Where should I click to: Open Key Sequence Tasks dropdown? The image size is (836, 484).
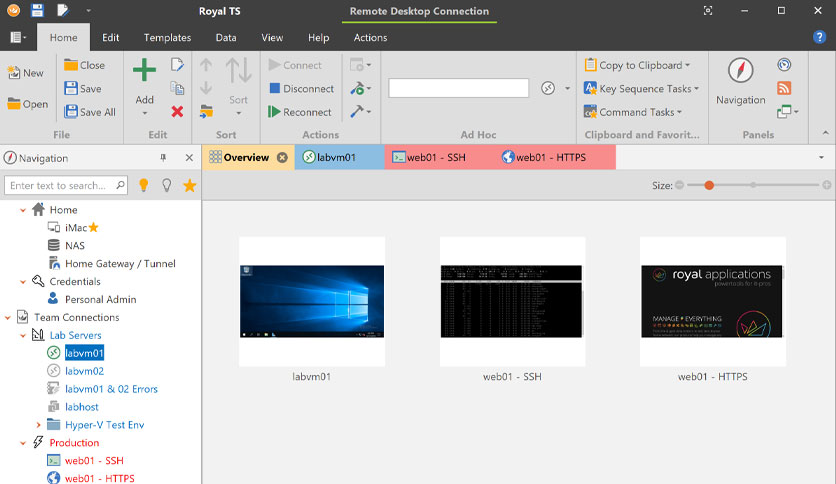click(641, 88)
